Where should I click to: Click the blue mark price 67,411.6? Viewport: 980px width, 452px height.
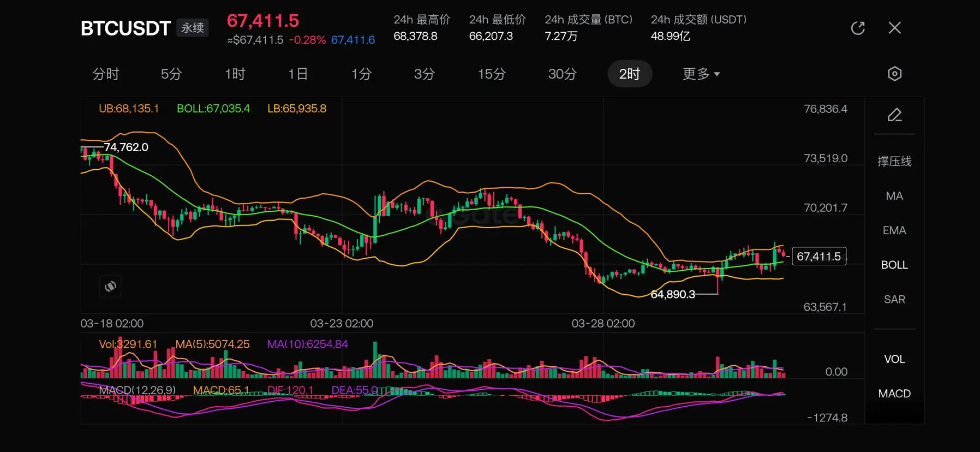(353, 40)
